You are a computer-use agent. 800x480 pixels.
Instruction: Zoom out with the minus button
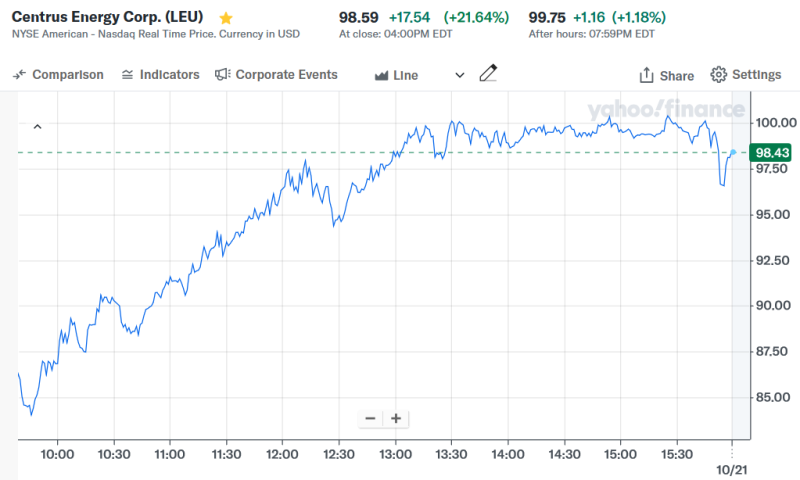click(370, 419)
